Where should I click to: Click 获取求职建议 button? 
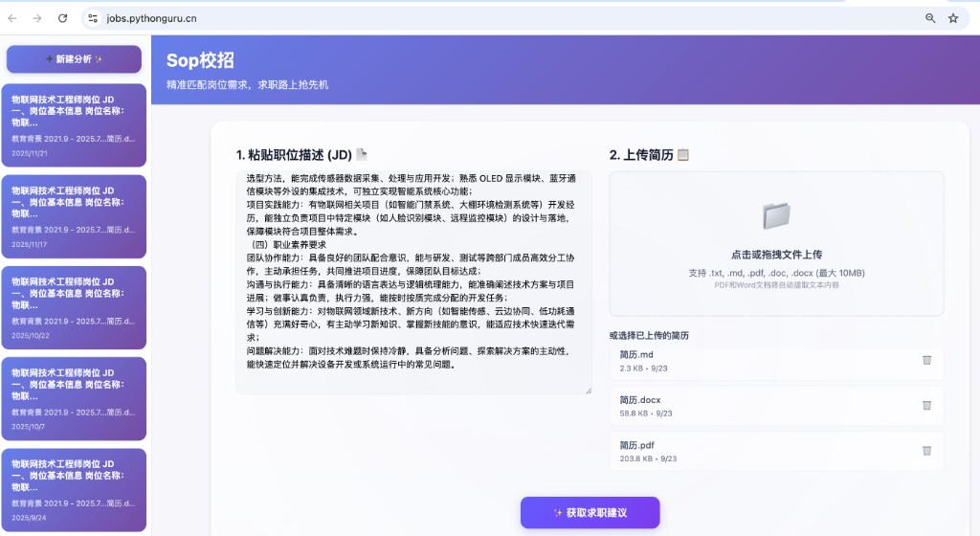[x=590, y=512]
